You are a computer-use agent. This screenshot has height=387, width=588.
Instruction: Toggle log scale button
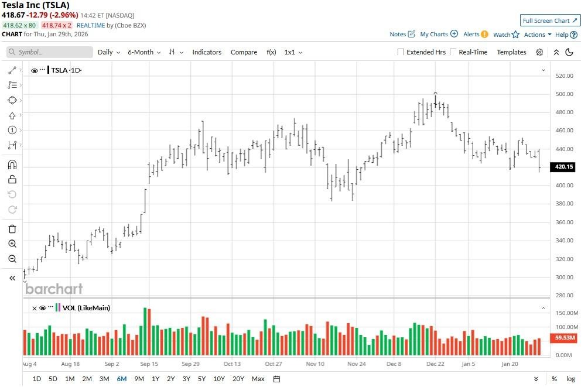point(570,379)
